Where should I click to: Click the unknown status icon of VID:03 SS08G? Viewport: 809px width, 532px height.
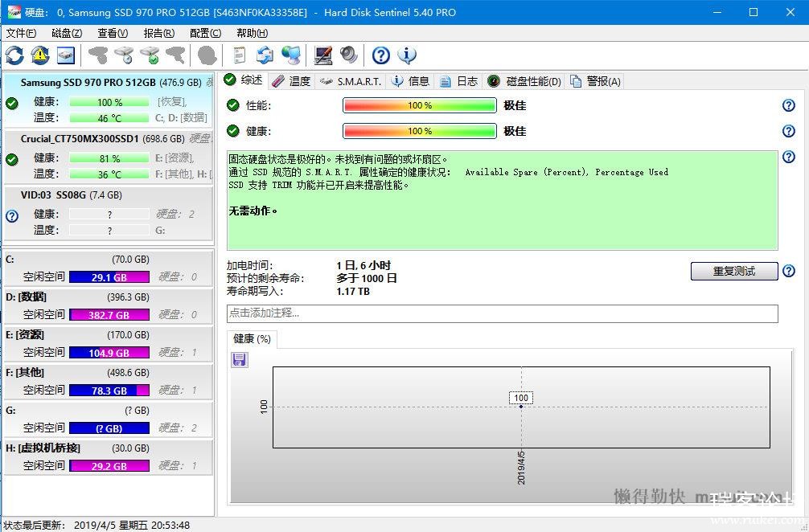point(11,215)
